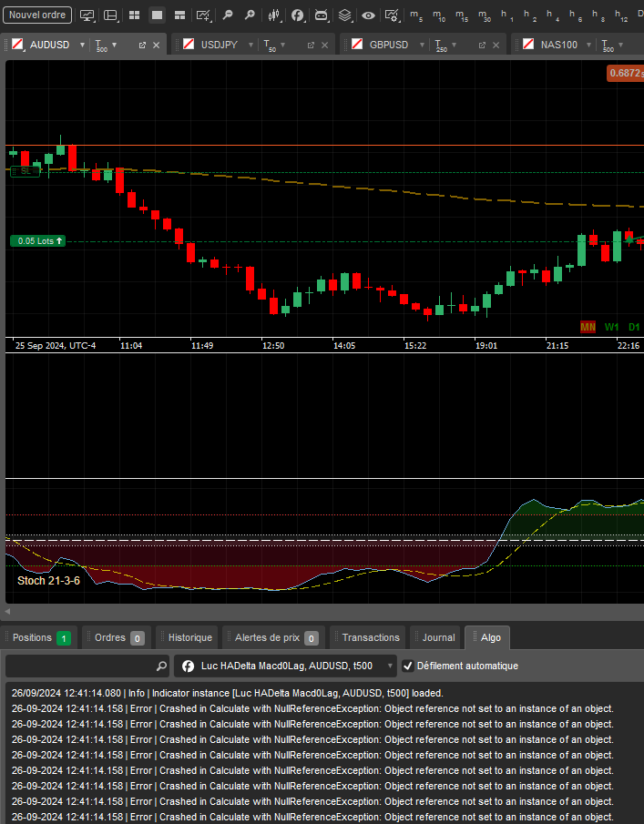This screenshot has width=644, height=824.
Task: Expand the NAS100 symbol dropdown arrow
Action: click(x=588, y=45)
